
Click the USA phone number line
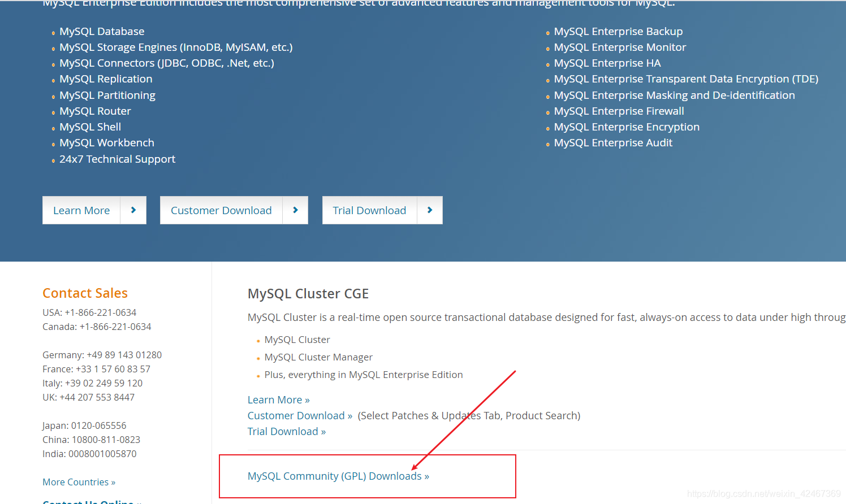pyautogui.click(x=89, y=312)
